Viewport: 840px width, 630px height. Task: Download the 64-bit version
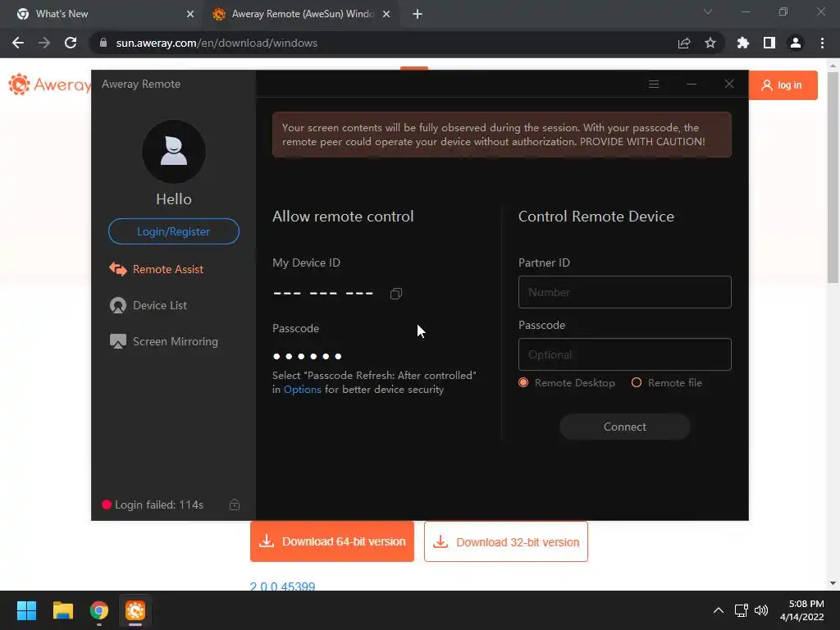[x=332, y=541]
